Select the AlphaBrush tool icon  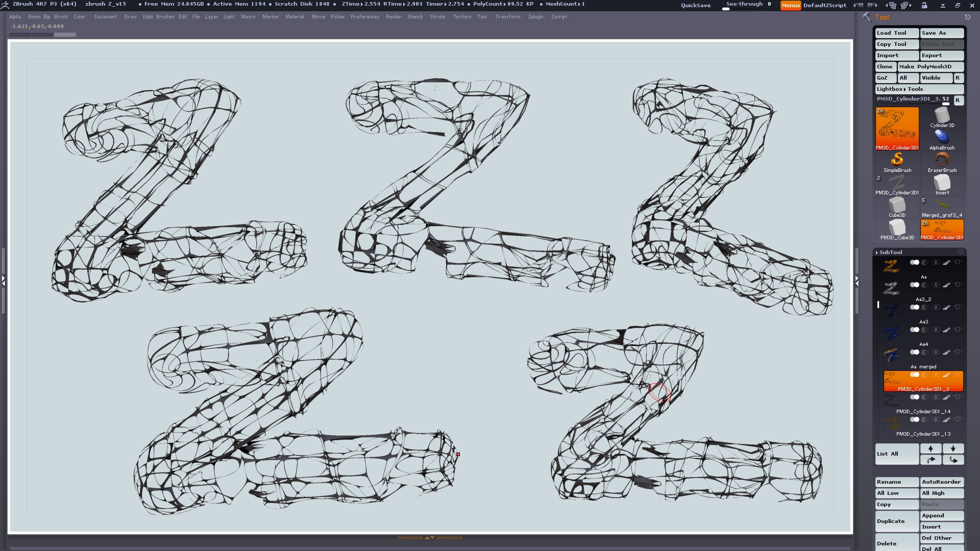[942, 138]
